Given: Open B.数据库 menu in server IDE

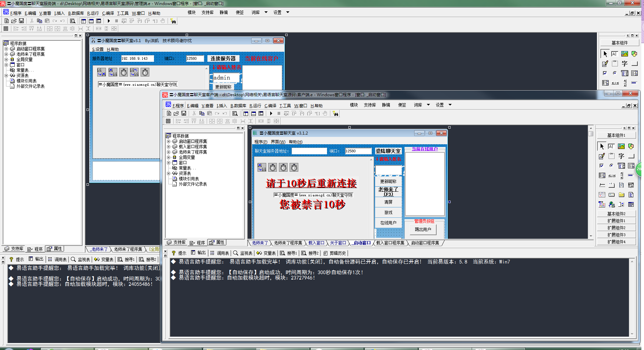Looking at the screenshot, I should 76,13.
